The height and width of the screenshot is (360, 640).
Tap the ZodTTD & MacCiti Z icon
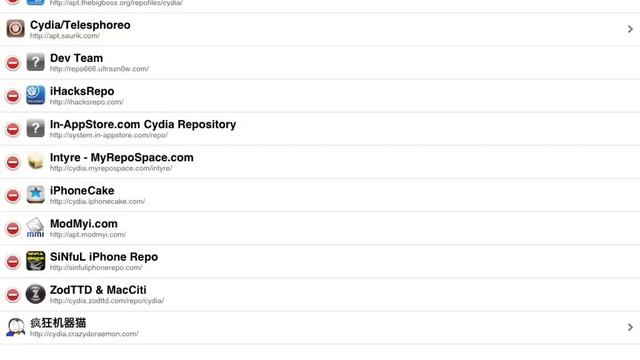click(x=36, y=294)
